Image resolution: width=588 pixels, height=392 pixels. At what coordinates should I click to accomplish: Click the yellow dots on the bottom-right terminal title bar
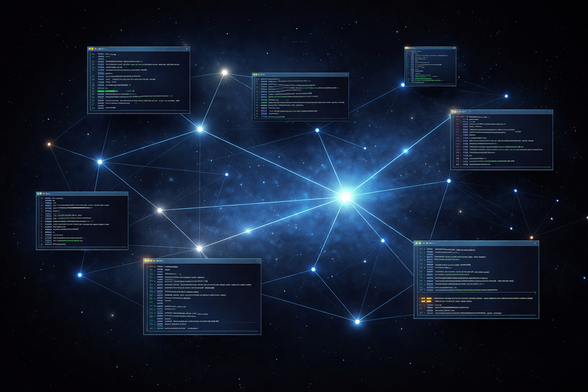(418, 243)
